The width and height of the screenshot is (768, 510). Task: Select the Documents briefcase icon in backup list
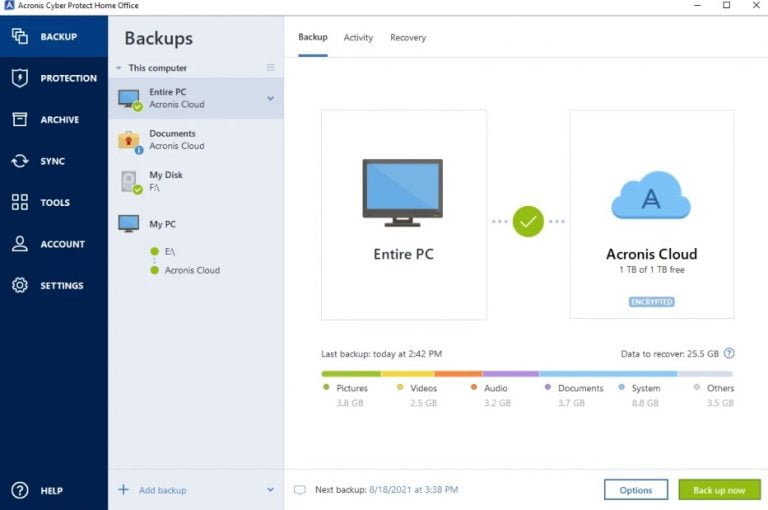click(130, 142)
